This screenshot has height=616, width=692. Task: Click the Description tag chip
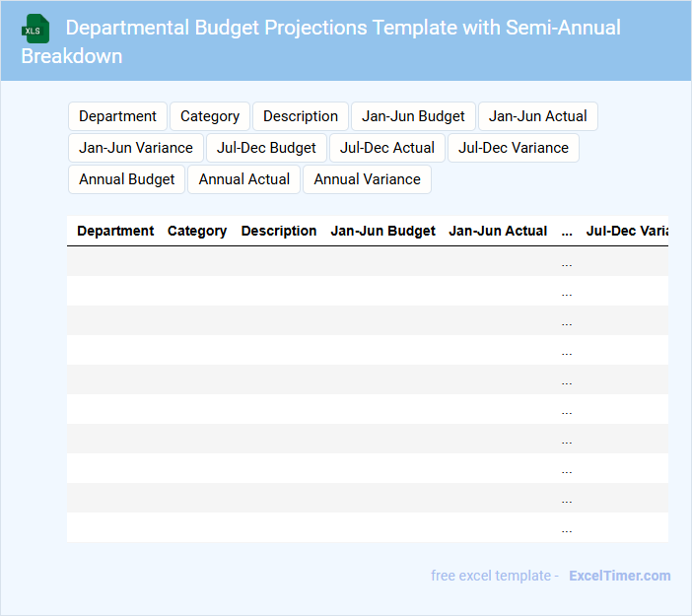(301, 116)
